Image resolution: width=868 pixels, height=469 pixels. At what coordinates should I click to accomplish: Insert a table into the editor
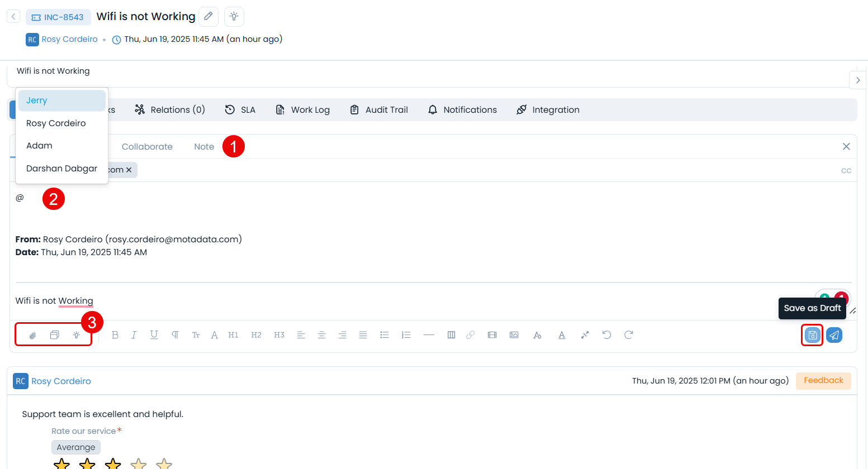[x=451, y=334]
